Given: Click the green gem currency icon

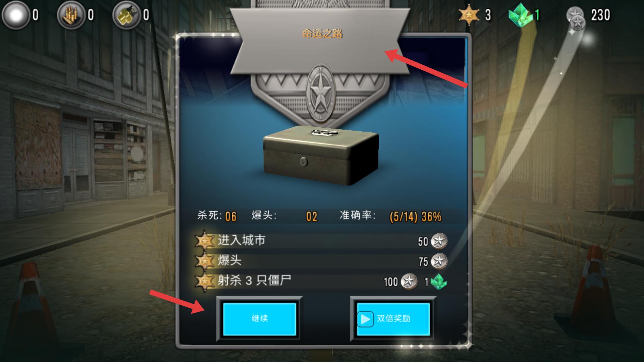Looking at the screenshot, I should tap(521, 15).
